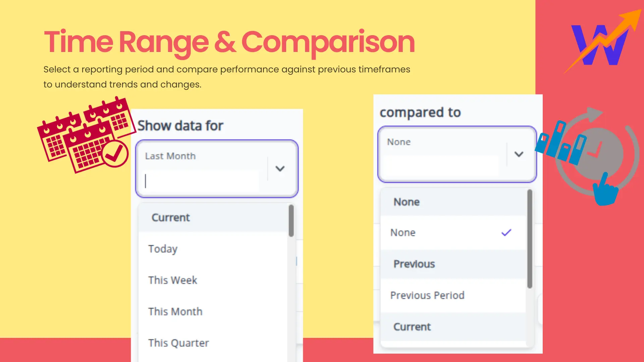Click the compared to list scrollbar thumb

(x=530, y=239)
